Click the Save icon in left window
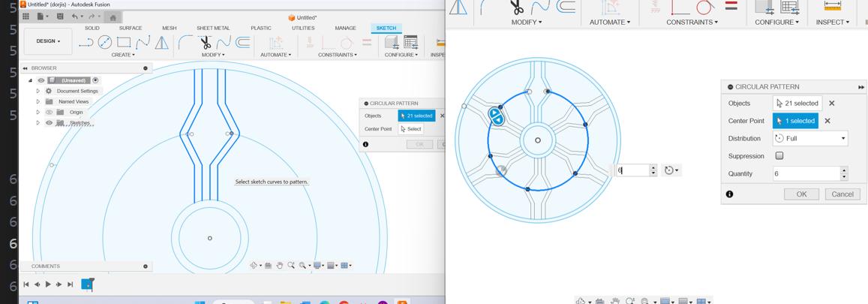 click(60, 17)
